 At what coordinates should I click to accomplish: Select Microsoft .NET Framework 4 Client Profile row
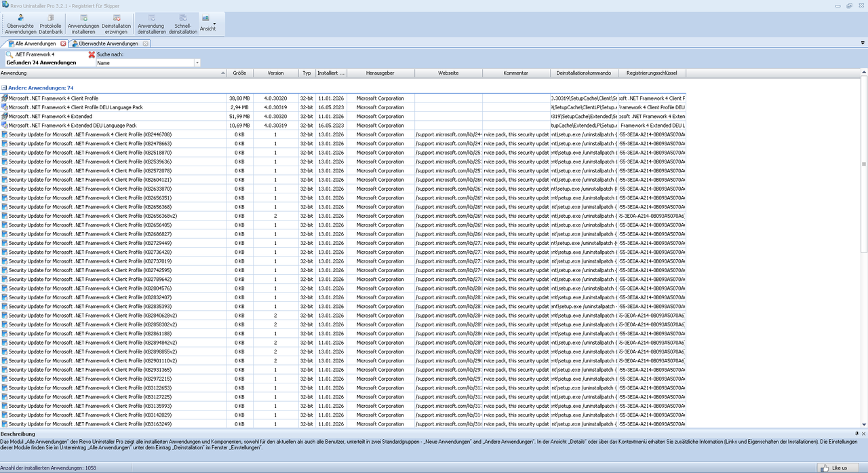(x=343, y=98)
